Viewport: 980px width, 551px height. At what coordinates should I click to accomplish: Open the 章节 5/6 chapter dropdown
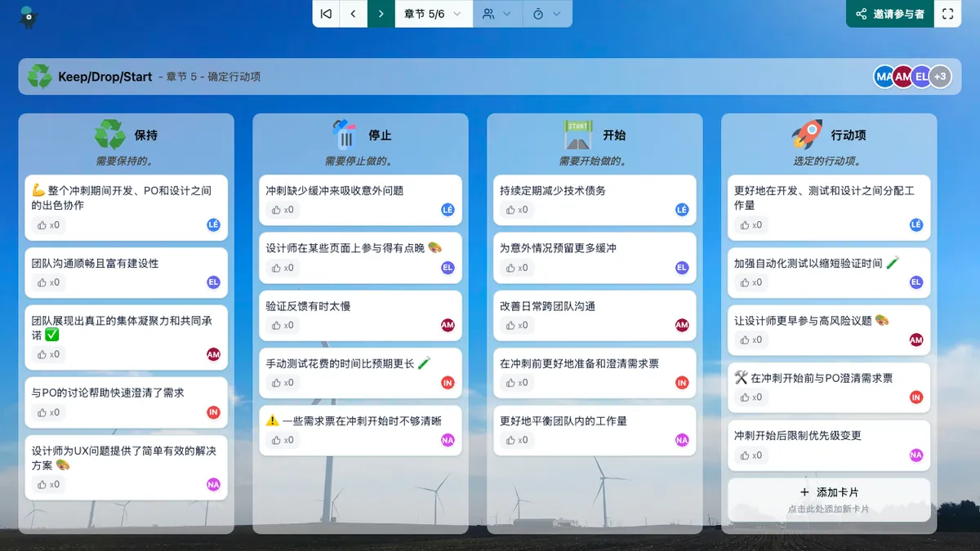tap(433, 14)
